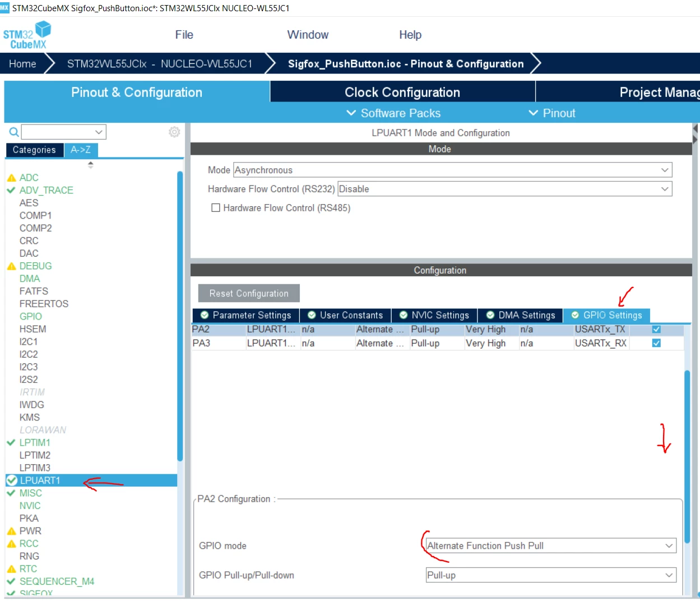Viewport: 700px width, 602px height.
Task: Click the search magnifier icon in peripheral panel
Action: click(x=14, y=132)
